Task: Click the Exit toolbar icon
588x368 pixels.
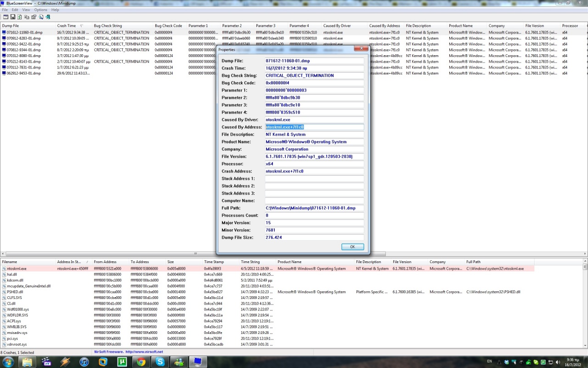Action: [48, 17]
